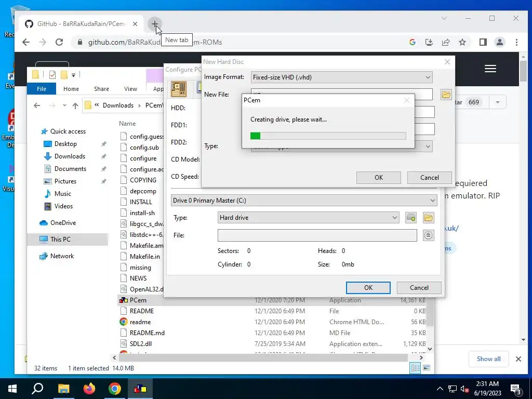Click the eject icon next to File field
Screen dimensions: 532x399
429,235
